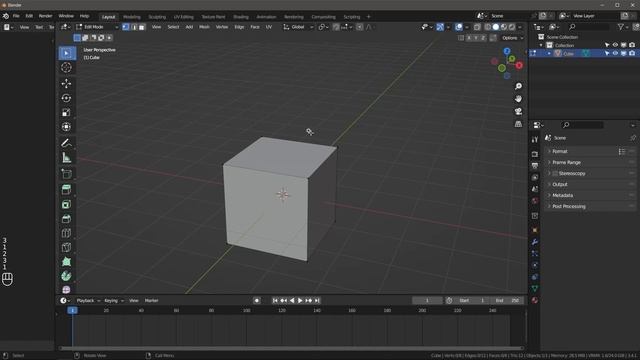Pick the Add Cube tool

[x=66, y=174]
